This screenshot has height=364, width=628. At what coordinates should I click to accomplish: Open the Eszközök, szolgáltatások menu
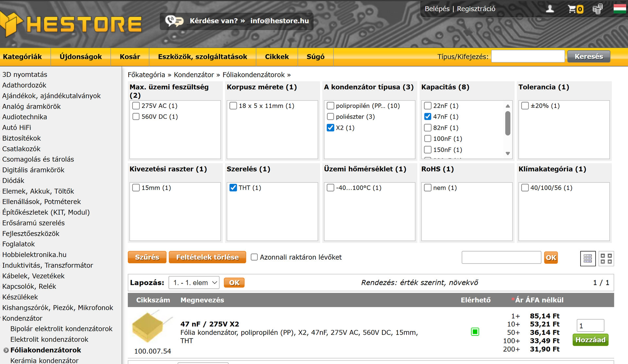coord(202,57)
